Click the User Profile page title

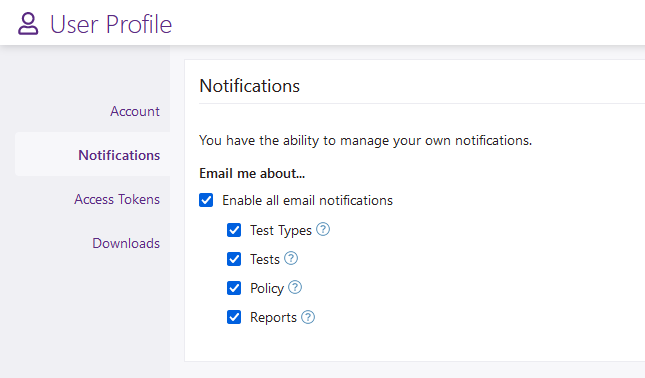coord(111,24)
